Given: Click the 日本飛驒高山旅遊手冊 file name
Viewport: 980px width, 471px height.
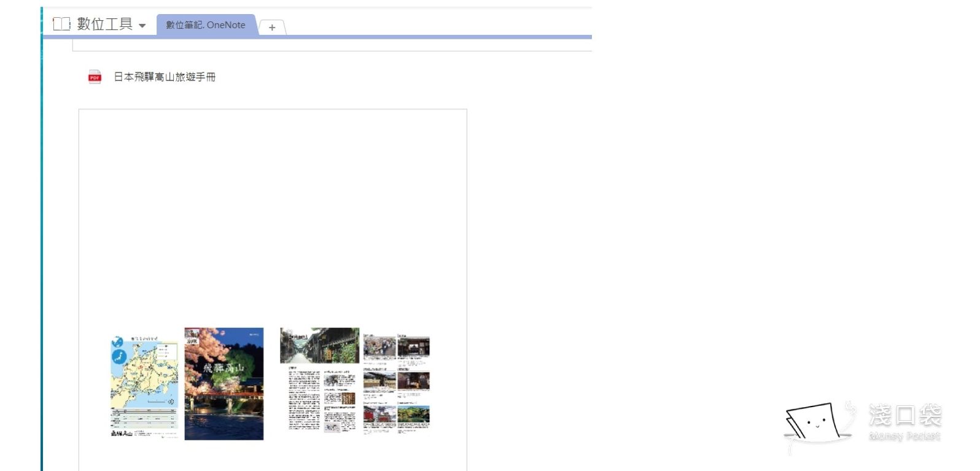Looking at the screenshot, I should 165,77.
